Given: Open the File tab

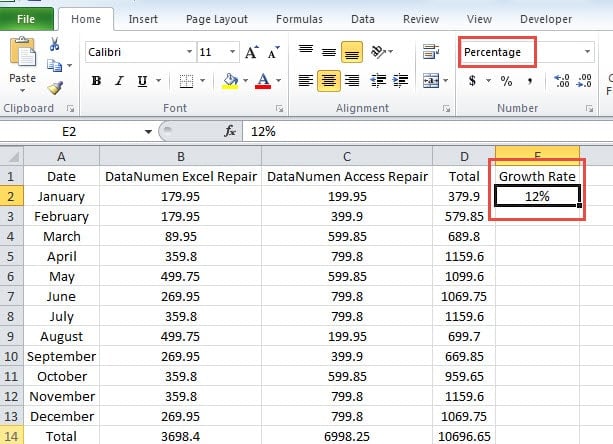Looking at the screenshot, I should tap(26, 19).
